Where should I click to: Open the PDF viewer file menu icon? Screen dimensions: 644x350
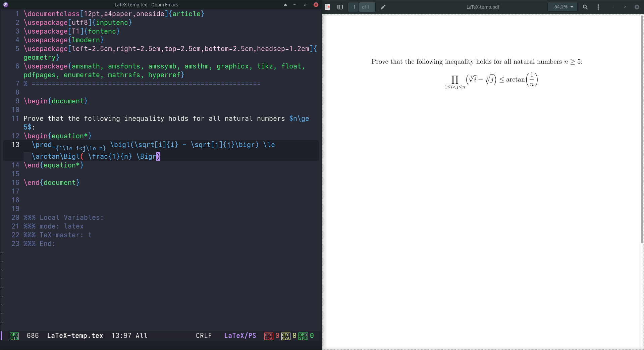(x=327, y=7)
